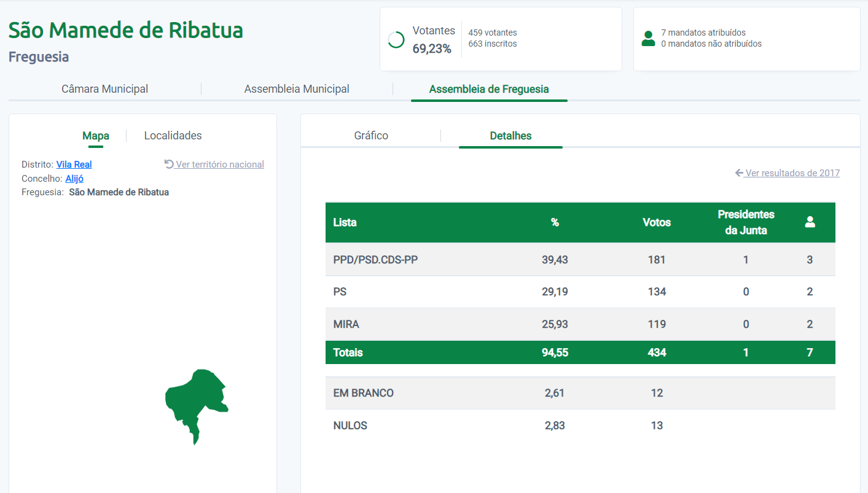The width and height of the screenshot is (868, 493).
Task: Click the MIRA list row
Action: click(x=346, y=324)
